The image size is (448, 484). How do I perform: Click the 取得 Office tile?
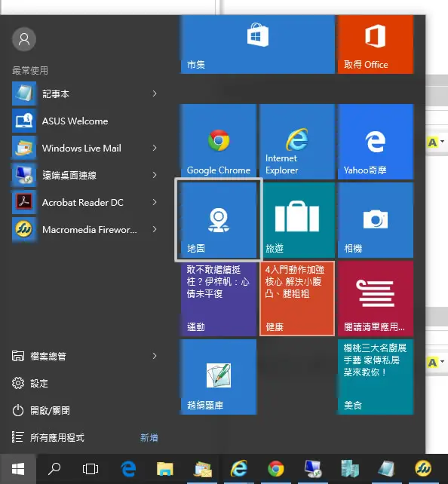pos(376,44)
